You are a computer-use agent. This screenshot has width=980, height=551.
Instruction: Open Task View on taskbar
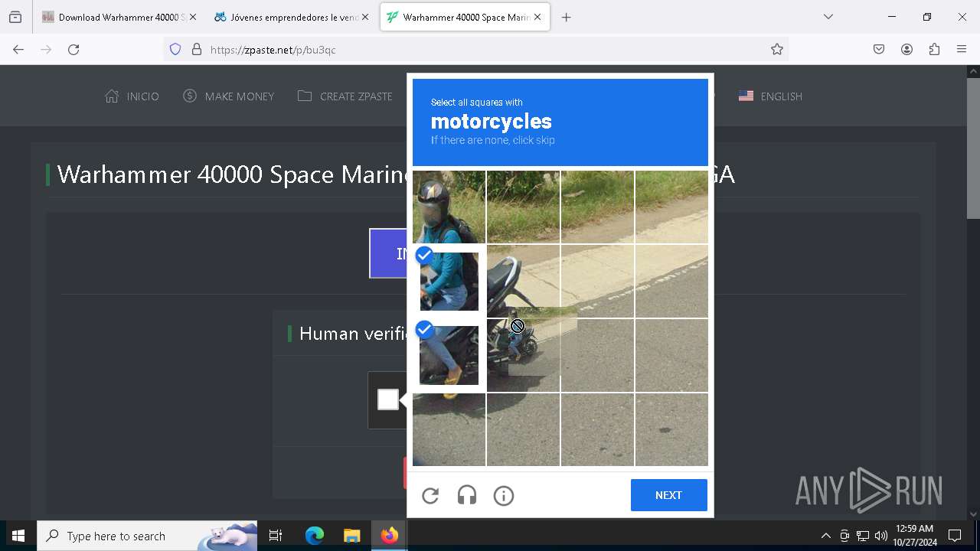click(x=276, y=536)
